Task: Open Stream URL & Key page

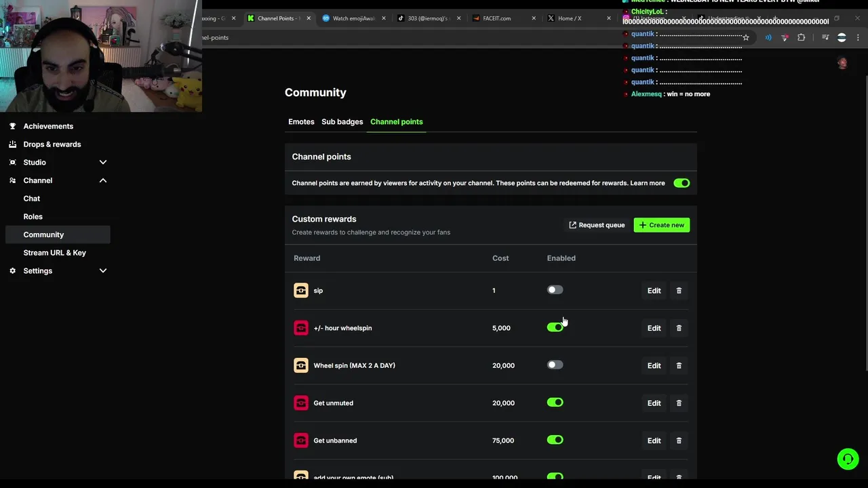Action: tap(54, 253)
